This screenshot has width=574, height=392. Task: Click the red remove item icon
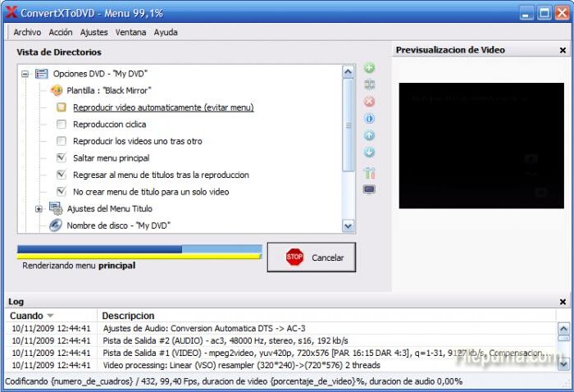[x=369, y=102]
